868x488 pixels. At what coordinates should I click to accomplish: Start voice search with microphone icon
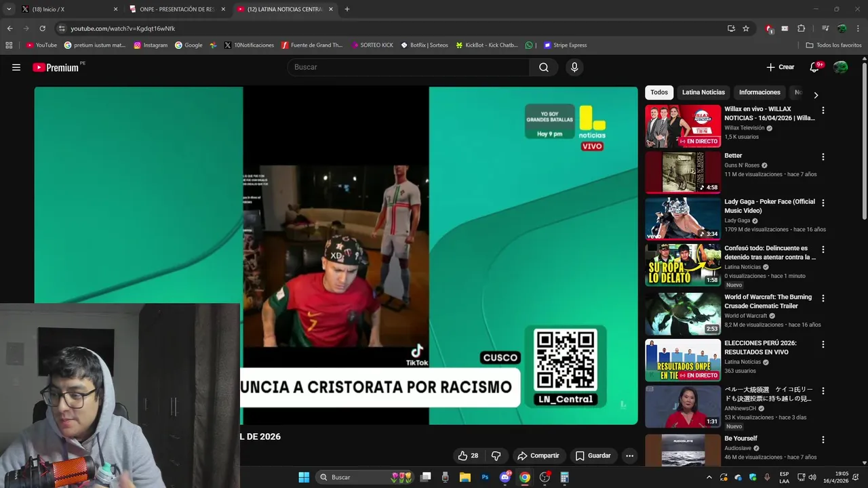pos(574,67)
